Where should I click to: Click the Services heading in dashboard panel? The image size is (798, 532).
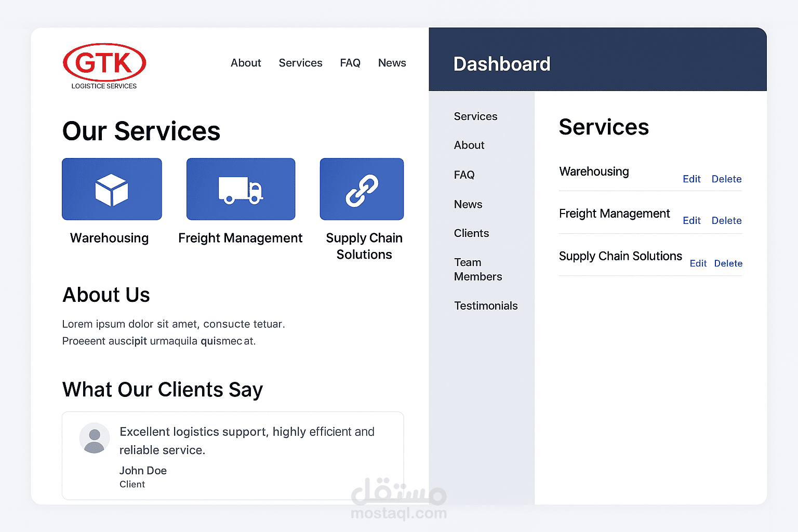point(604,127)
